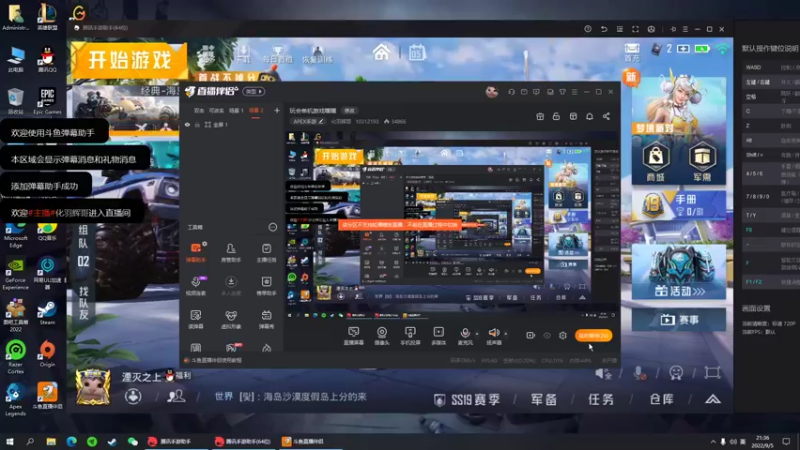The width and height of the screenshot is (800, 450).
Task: Open the 赛事 esports button
Action: pos(679,320)
